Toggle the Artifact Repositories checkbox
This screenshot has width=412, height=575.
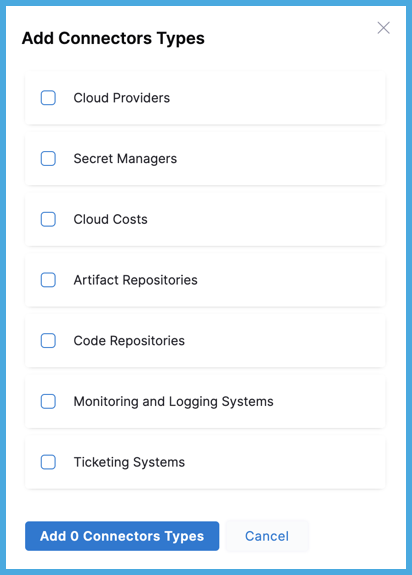(x=48, y=280)
